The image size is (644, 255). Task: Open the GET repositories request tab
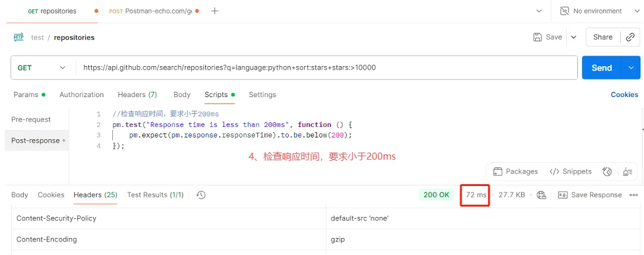point(52,11)
